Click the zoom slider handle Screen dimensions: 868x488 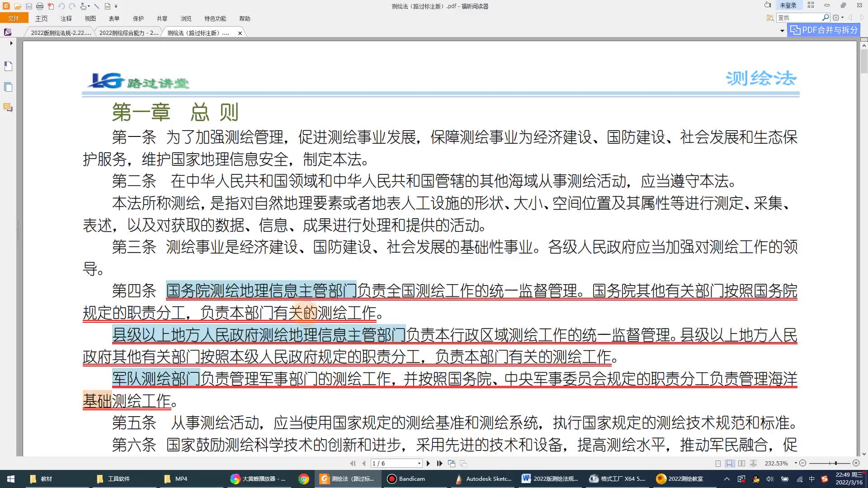point(836,463)
